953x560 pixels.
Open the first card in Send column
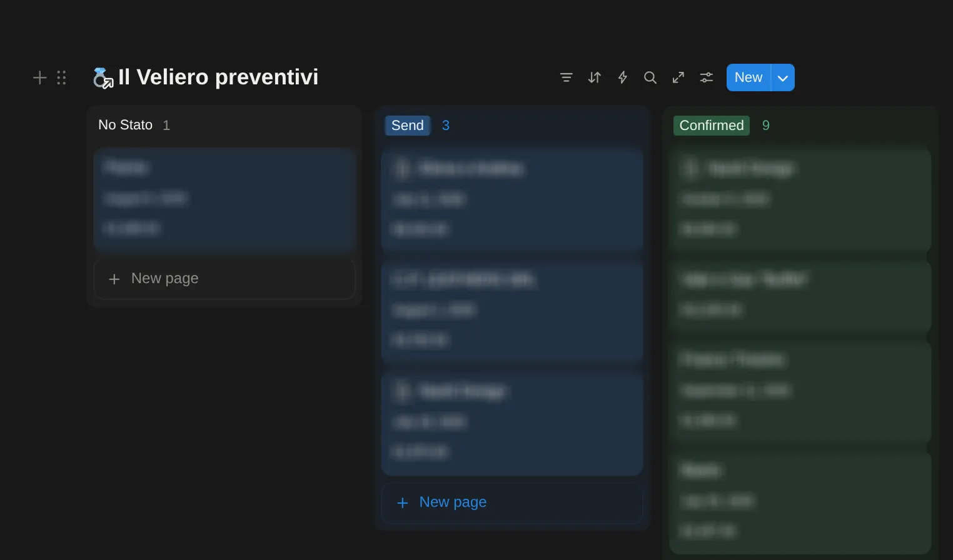click(x=512, y=200)
